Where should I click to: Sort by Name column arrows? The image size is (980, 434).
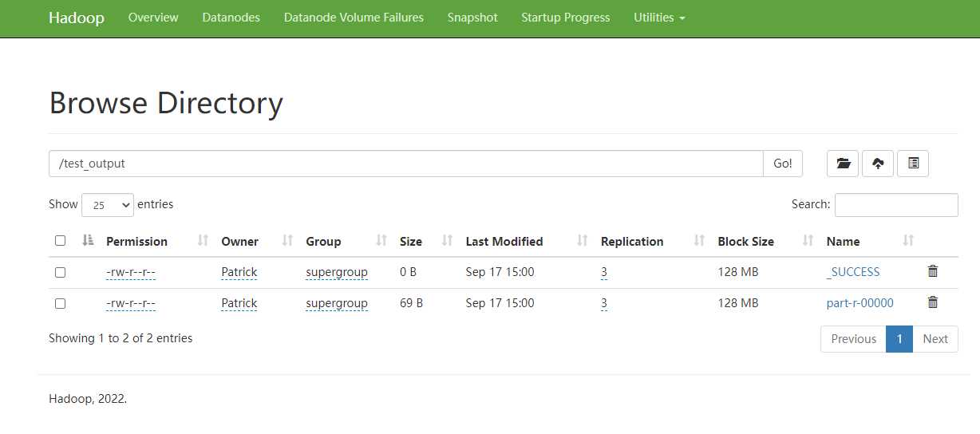click(x=908, y=241)
